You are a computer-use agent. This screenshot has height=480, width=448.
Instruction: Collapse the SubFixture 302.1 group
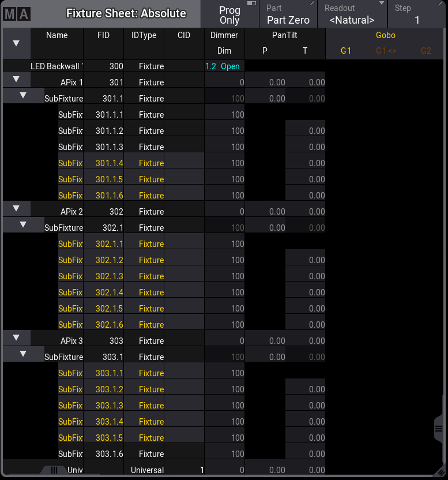(x=23, y=224)
